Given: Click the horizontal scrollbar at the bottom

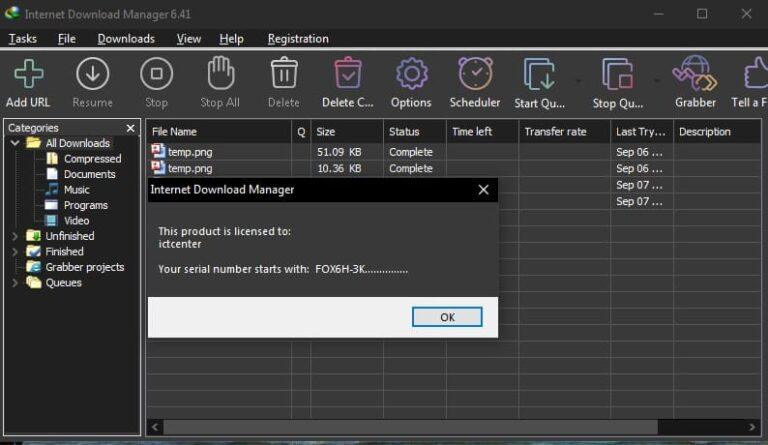Looking at the screenshot, I should point(450,428).
